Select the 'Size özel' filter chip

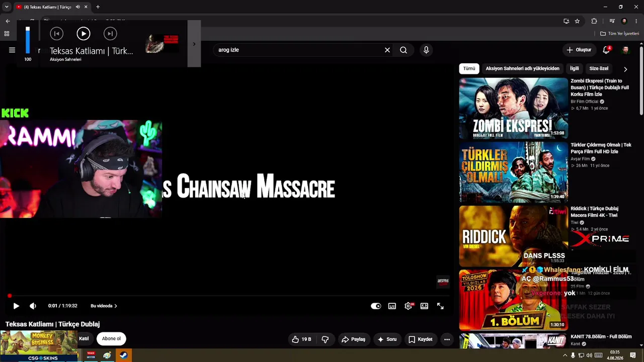(599, 68)
